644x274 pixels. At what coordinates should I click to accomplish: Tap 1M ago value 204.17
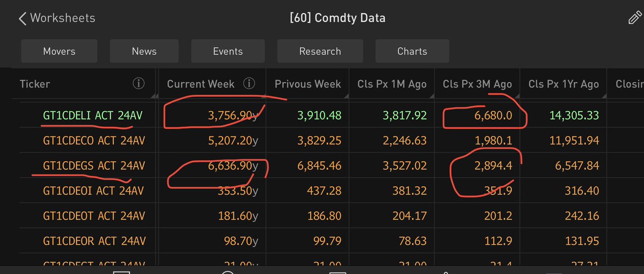click(409, 217)
